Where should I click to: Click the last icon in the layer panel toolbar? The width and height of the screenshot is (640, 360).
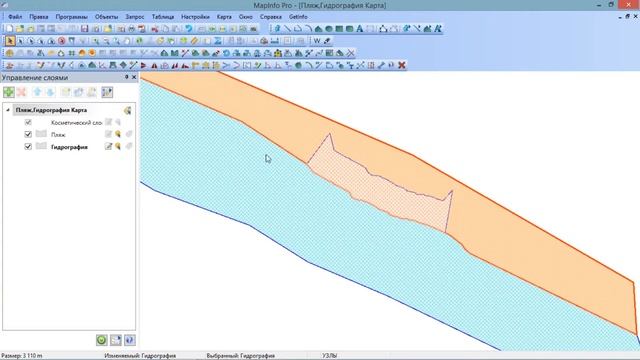click(x=107, y=92)
